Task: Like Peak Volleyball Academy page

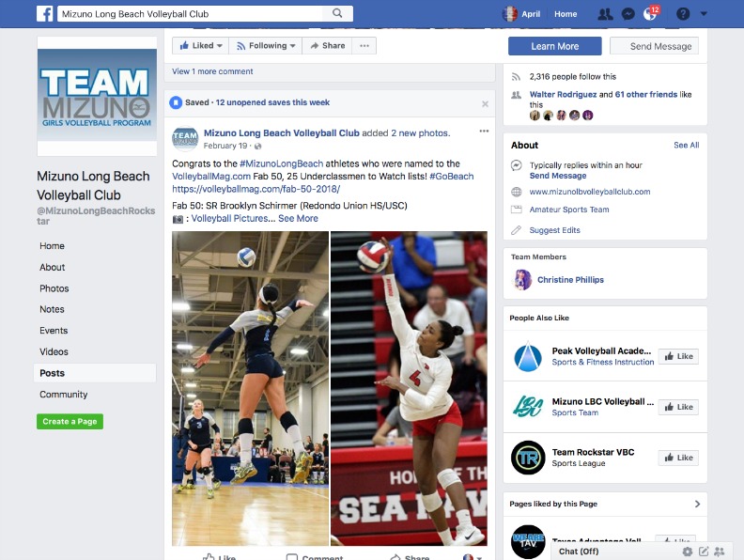Action: [x=678, y=356]
